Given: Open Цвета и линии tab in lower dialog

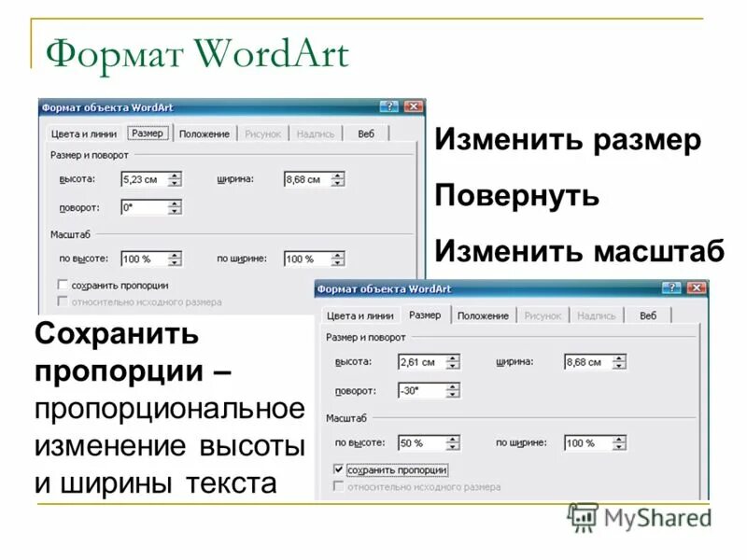Looking at the screenshot, I should (x=360, y=315).
